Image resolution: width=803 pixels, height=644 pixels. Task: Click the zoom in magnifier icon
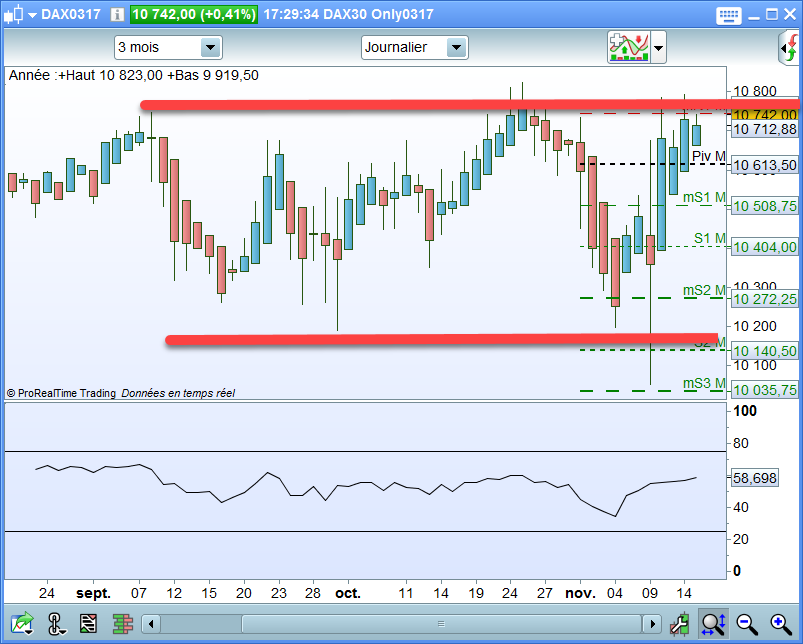tap(781, 624)
